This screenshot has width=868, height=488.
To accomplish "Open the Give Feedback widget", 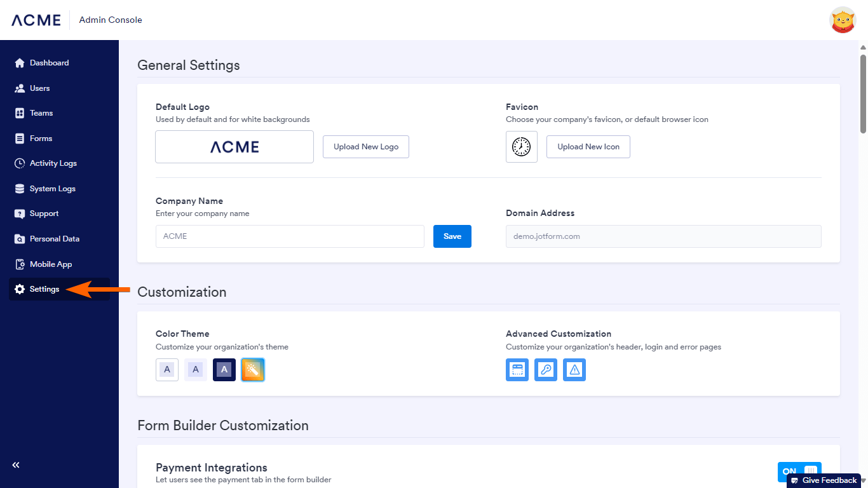I will [824, 480].
